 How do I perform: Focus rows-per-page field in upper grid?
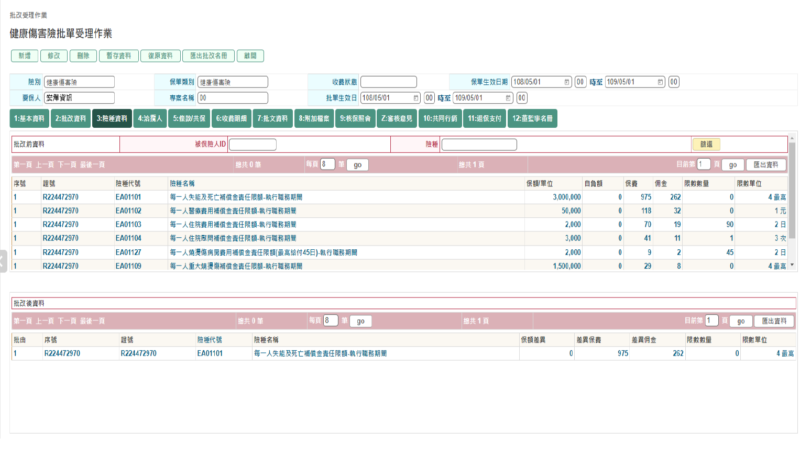tap(328, 164)
